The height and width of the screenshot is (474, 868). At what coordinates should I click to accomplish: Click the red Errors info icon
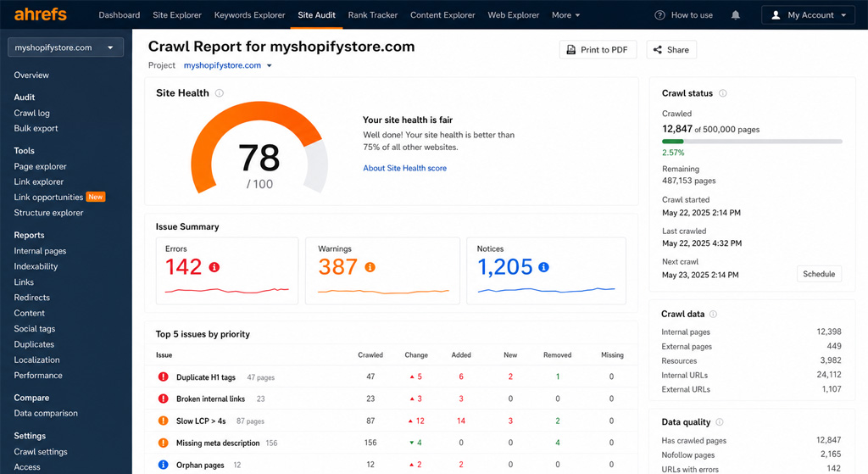pos(214,267)
